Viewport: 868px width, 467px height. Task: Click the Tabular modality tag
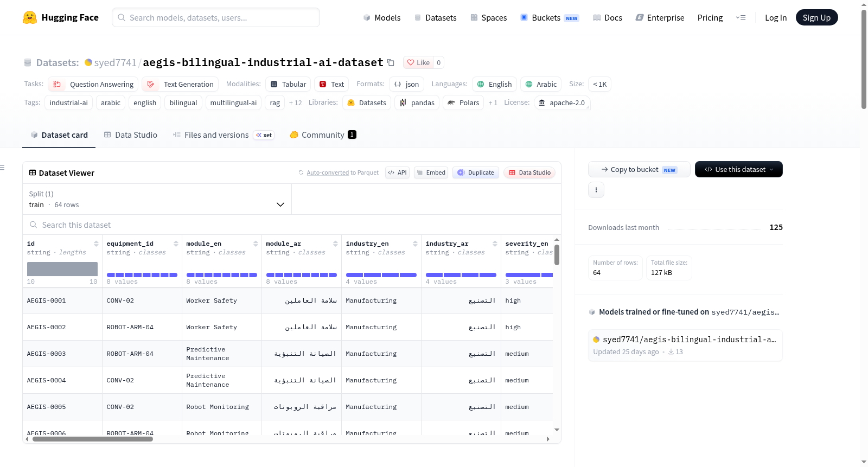pos(289,84)
